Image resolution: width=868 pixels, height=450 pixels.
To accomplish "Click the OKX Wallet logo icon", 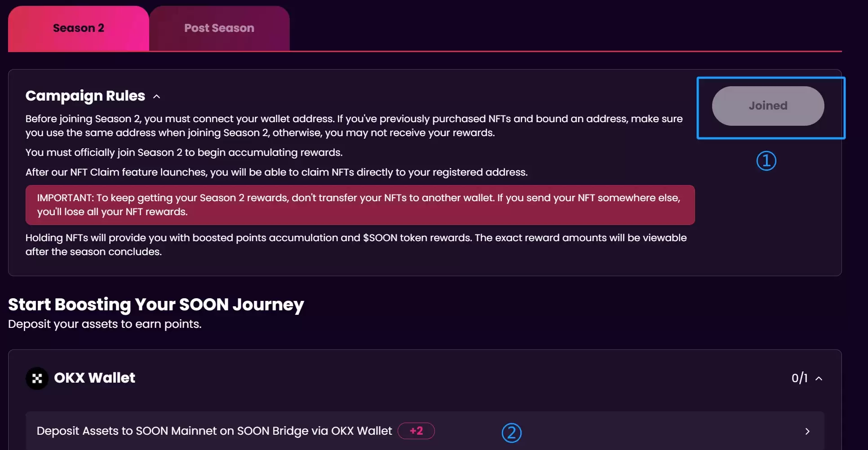I will 37,378.
